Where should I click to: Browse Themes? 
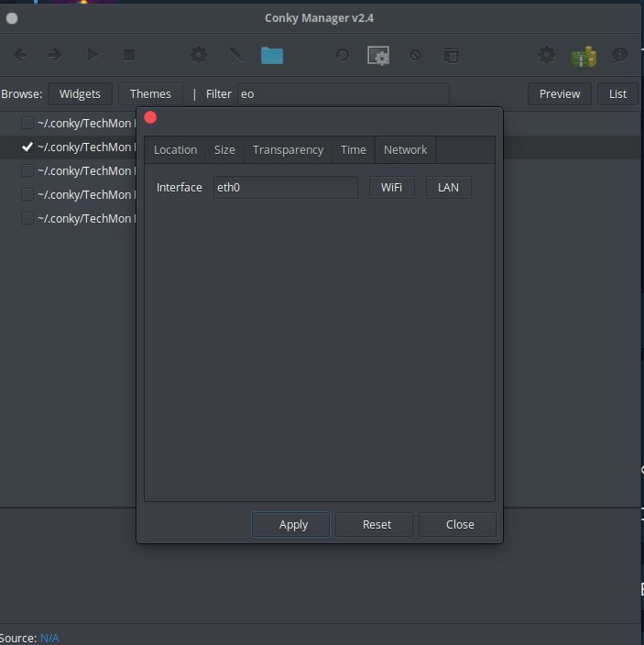pyautogui.click(x=150, y=93)
